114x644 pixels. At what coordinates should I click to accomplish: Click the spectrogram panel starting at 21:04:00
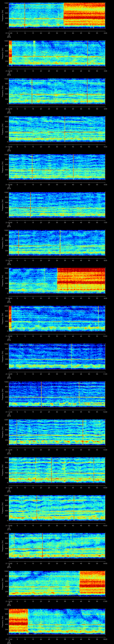pos(57,129)
